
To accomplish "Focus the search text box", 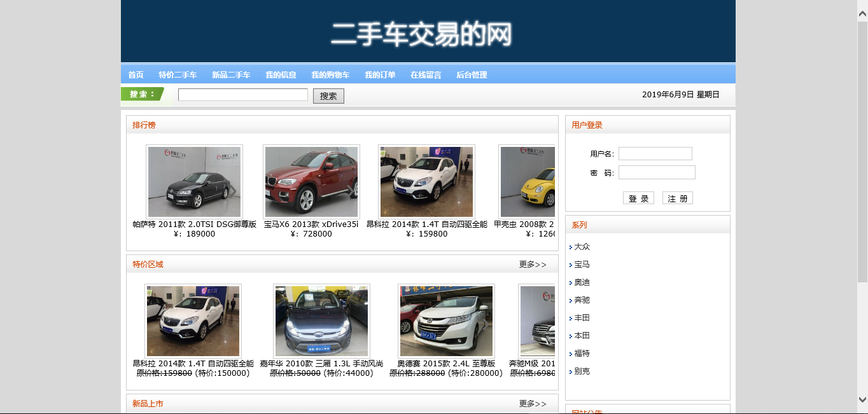I will pos(243,95).
